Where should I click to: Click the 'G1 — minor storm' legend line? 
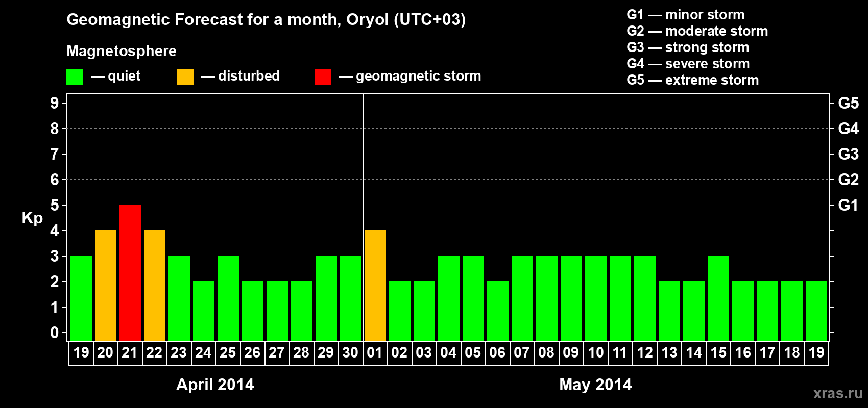(x=686, y=15)
